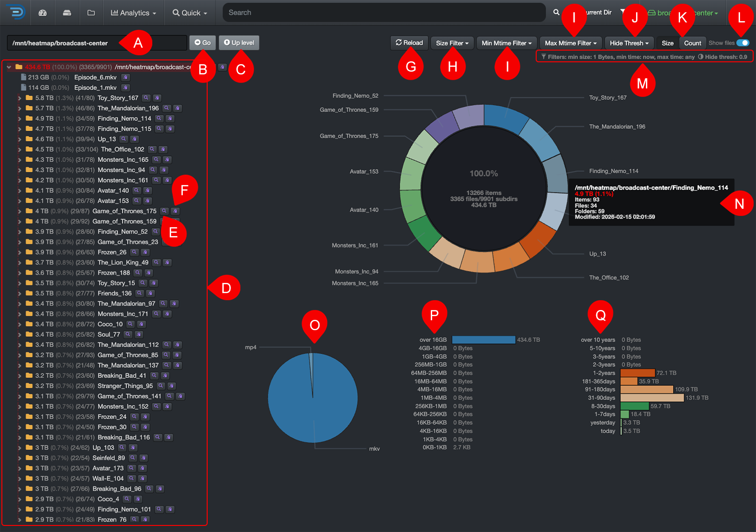Click search icon for Up_13

(124, 139)
